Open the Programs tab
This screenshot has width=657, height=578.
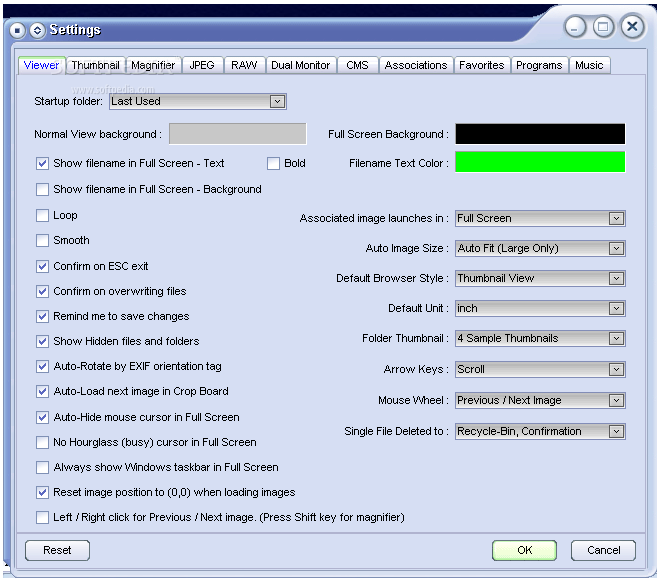coord(539,65)
